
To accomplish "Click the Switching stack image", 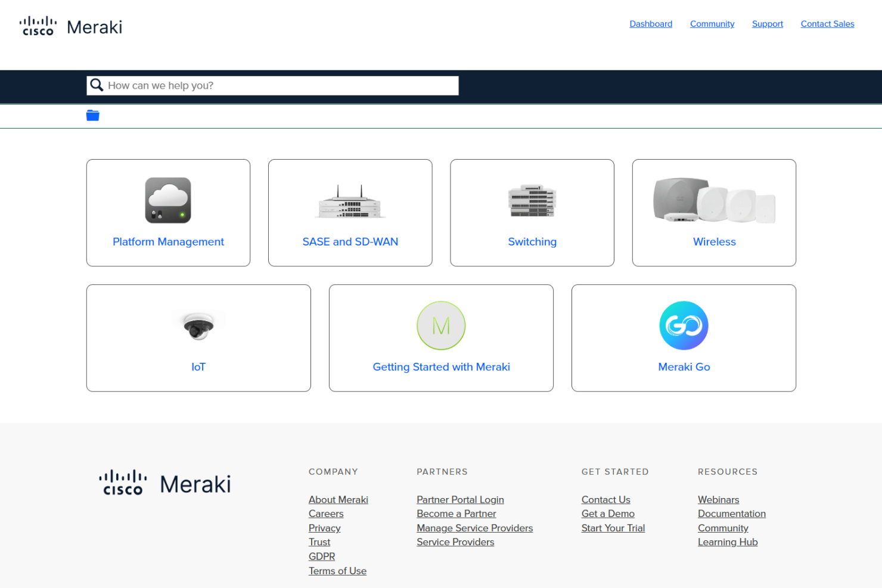I will click(532, 201).
